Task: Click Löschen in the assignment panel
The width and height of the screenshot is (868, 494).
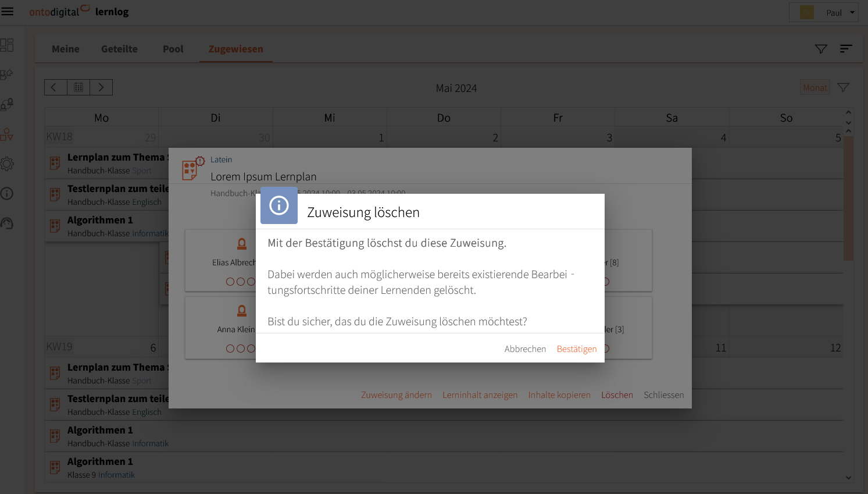Action: (x=617, y=395)
